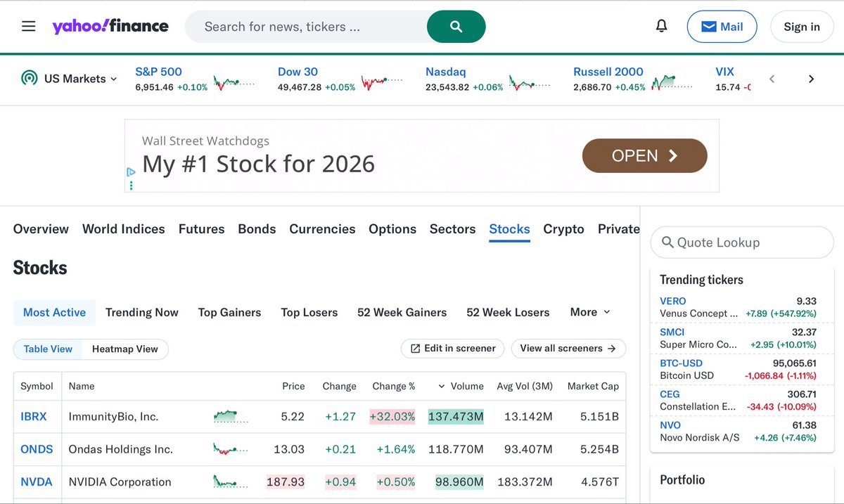
Task: Switch to the Sectors tab
Action: click(453, 229)
